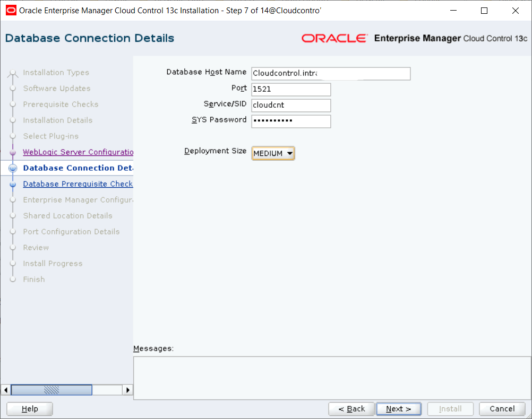Viewport: 532px width, 419px height.
Task: Maximize the installer window
Action: pos(484,11)
